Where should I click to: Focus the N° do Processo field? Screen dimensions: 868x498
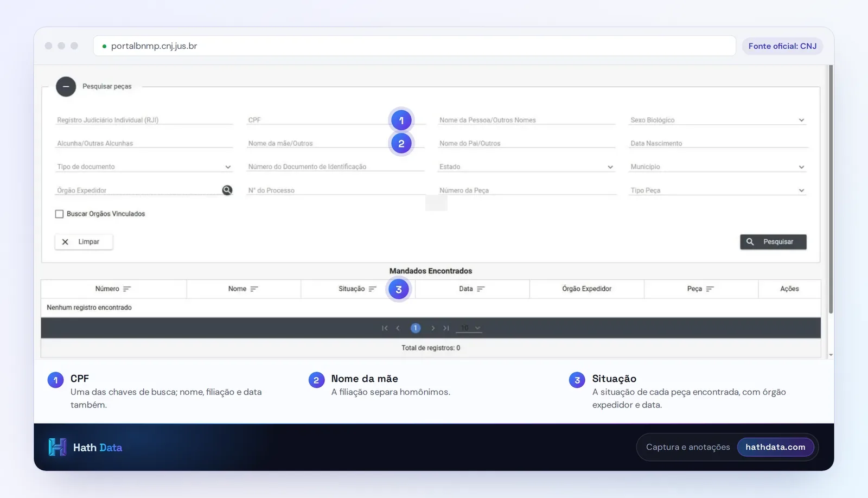tap(336, 190)
